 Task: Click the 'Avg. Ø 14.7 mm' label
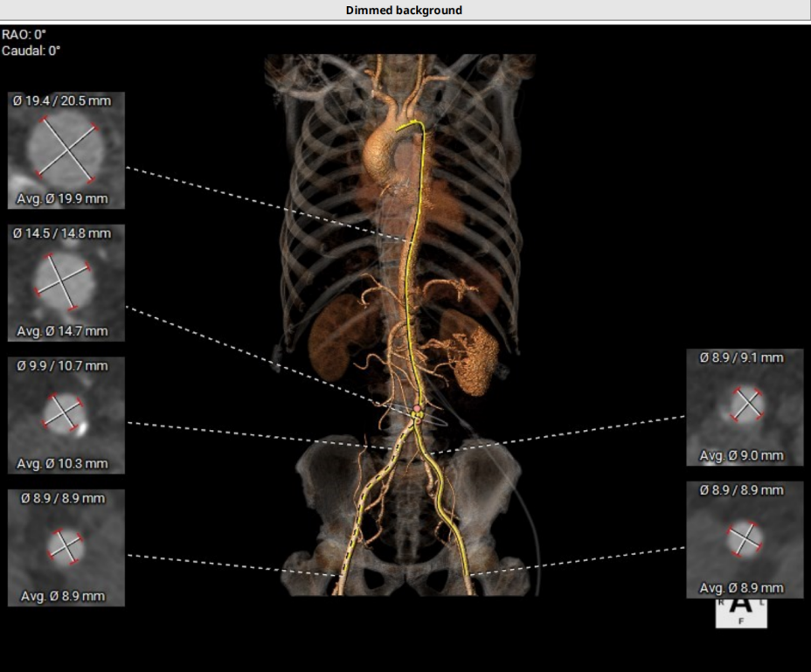(x=62, y=331)
